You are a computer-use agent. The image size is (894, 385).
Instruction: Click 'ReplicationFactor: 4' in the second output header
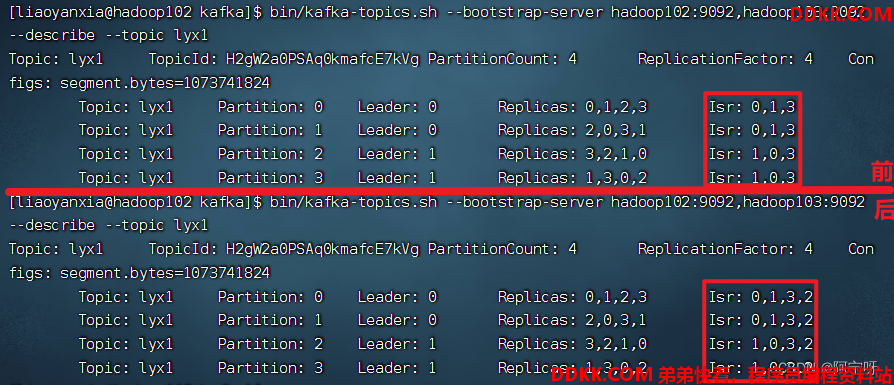(x=726, y=249)
